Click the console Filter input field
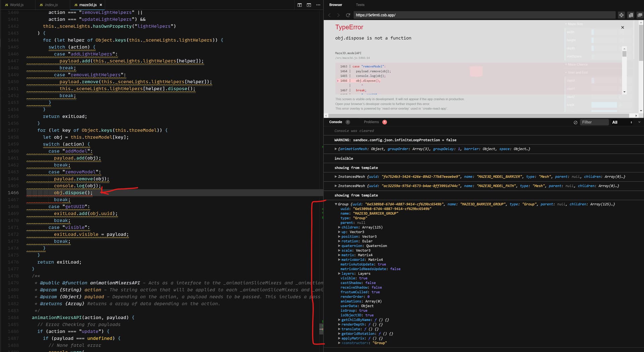644x352 pixels. tap(594, 122)
